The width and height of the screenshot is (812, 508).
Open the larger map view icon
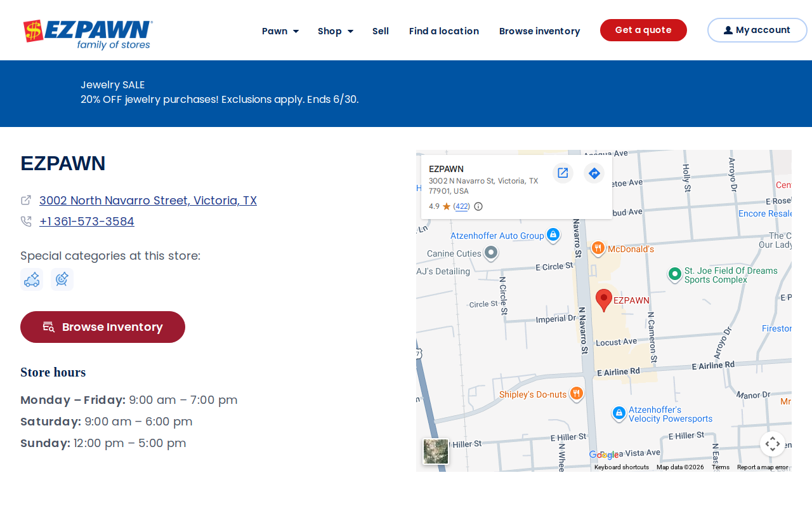(563, 173)
